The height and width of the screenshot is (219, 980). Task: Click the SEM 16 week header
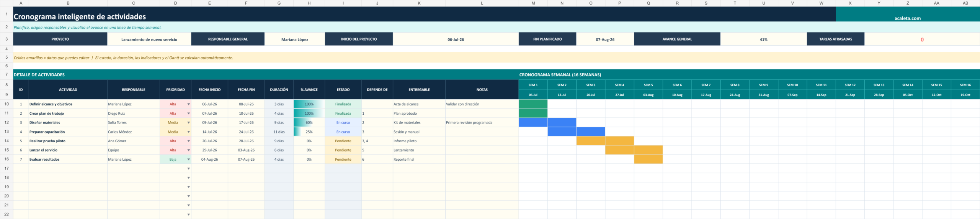[965, 85]
